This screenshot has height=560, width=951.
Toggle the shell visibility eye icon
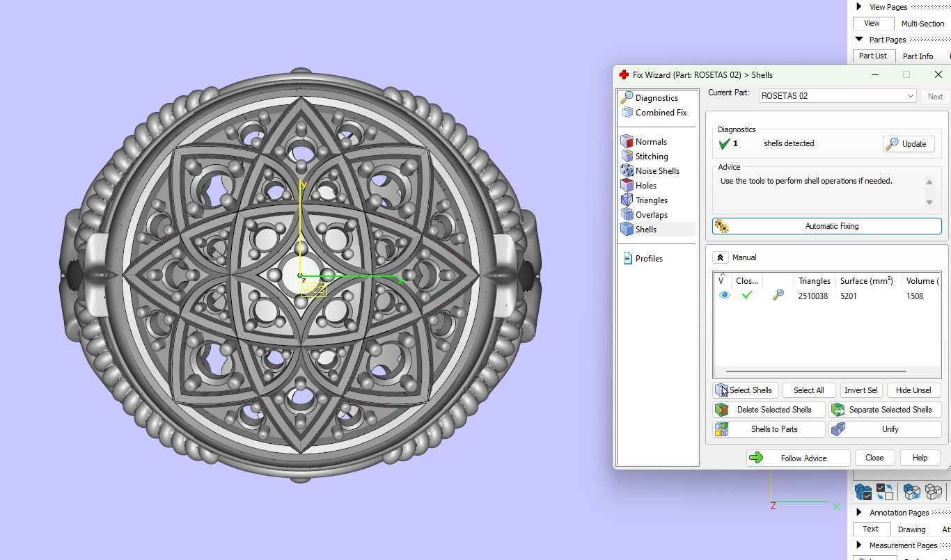pos(725,296)
